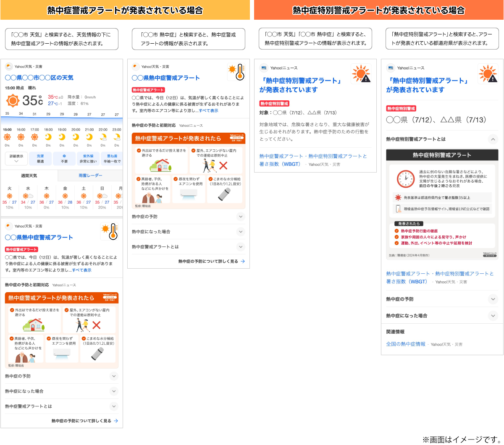Screen dimensions: 504x445
Task: Expand 熱中症の予防 in the prefecture list card
Action: click(442, 299)
